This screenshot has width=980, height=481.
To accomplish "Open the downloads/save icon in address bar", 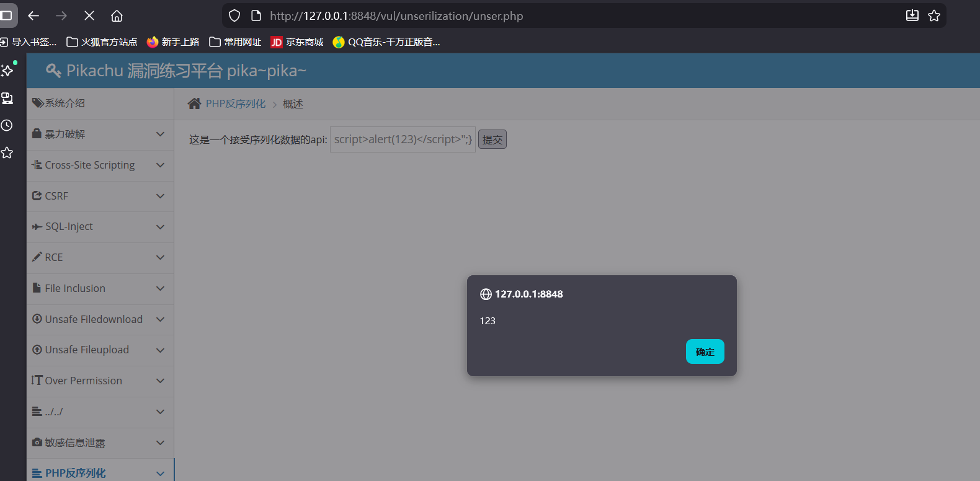I will (912, 15).
